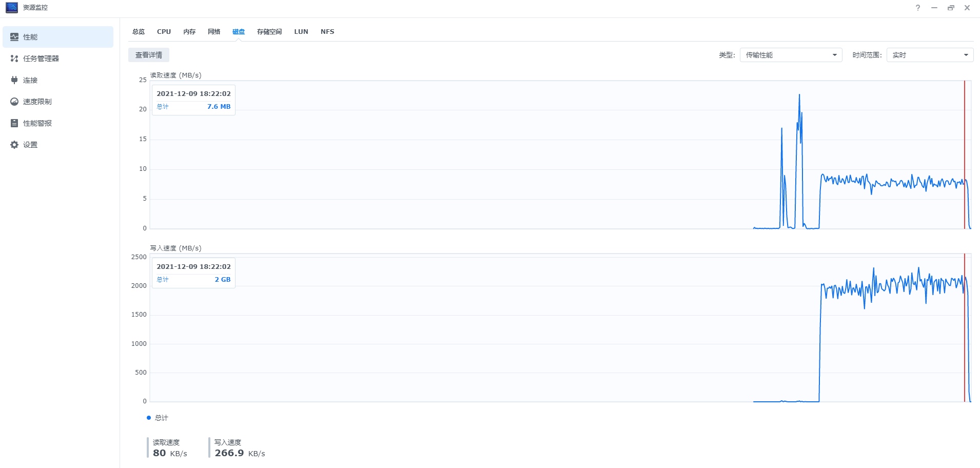Click the 设置 gear icon

pos(14,145)
